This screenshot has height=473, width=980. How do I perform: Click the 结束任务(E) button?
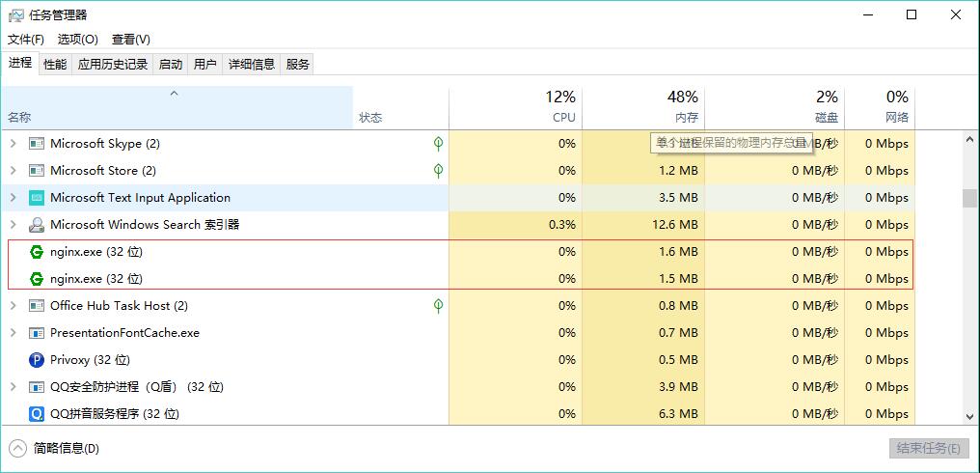[x=928, y=448]
